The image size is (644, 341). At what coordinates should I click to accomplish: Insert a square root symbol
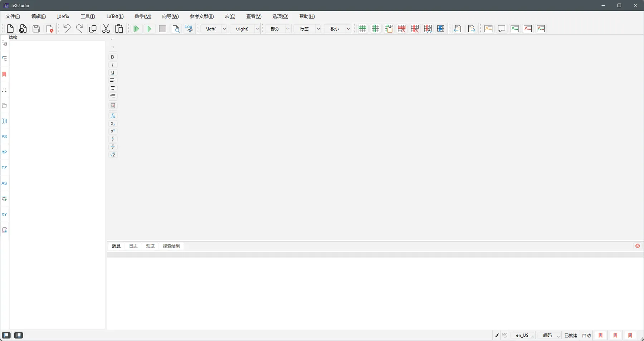tap(113, 155)
